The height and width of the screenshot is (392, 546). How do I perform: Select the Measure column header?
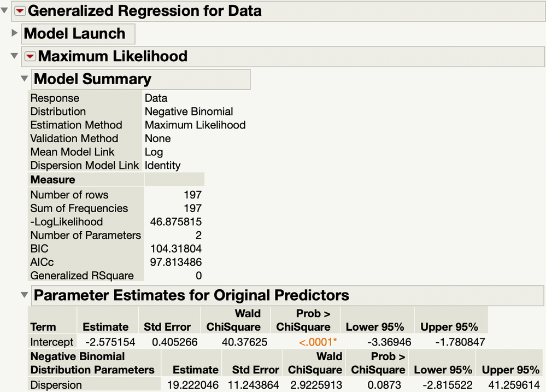coord(53,179)
